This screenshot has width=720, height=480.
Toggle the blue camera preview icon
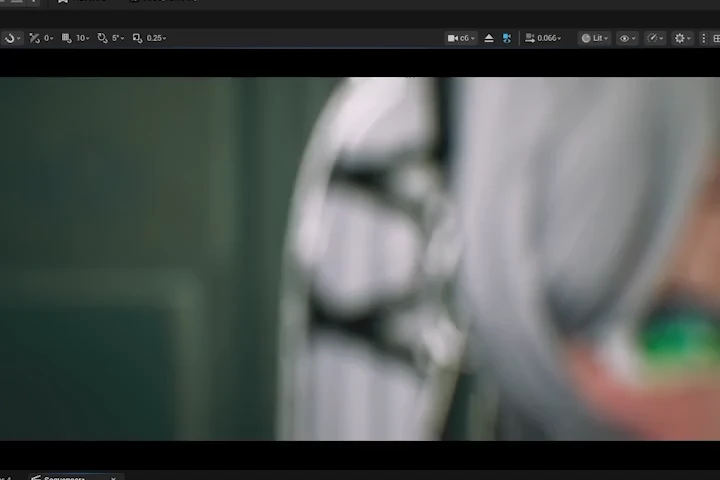coord(507,38)
